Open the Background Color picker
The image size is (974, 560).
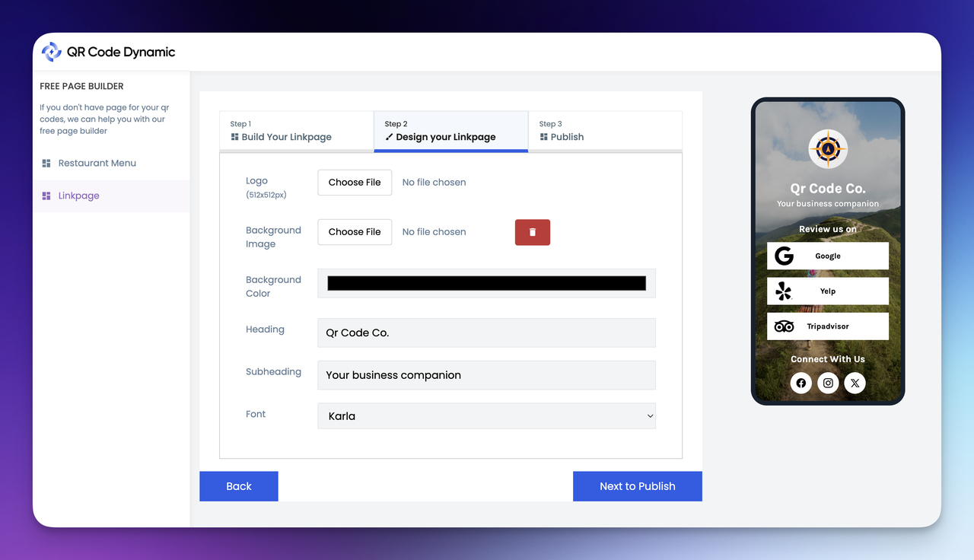click(486, 282)
